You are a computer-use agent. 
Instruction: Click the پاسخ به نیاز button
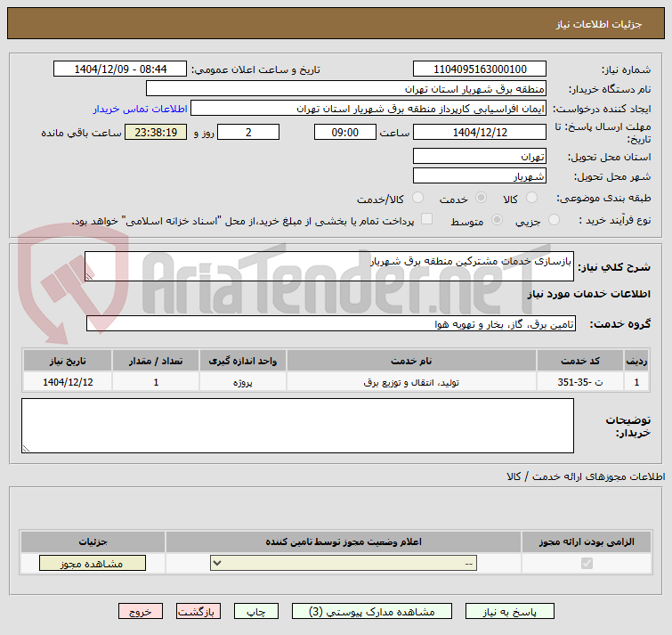[x=510, y=611]
